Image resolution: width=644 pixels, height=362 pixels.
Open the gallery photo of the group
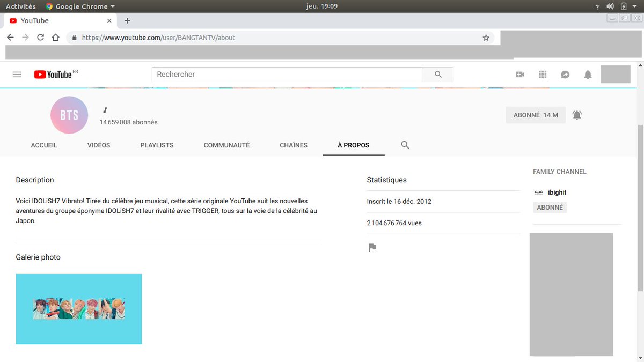point(79,308)
